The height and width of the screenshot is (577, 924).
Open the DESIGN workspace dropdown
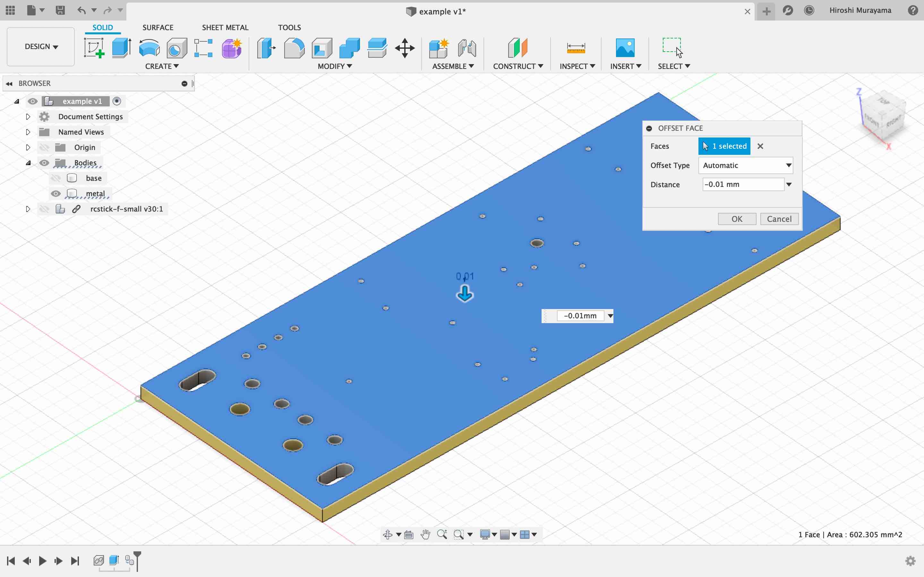pyautogui.click(x=41, y=46)
